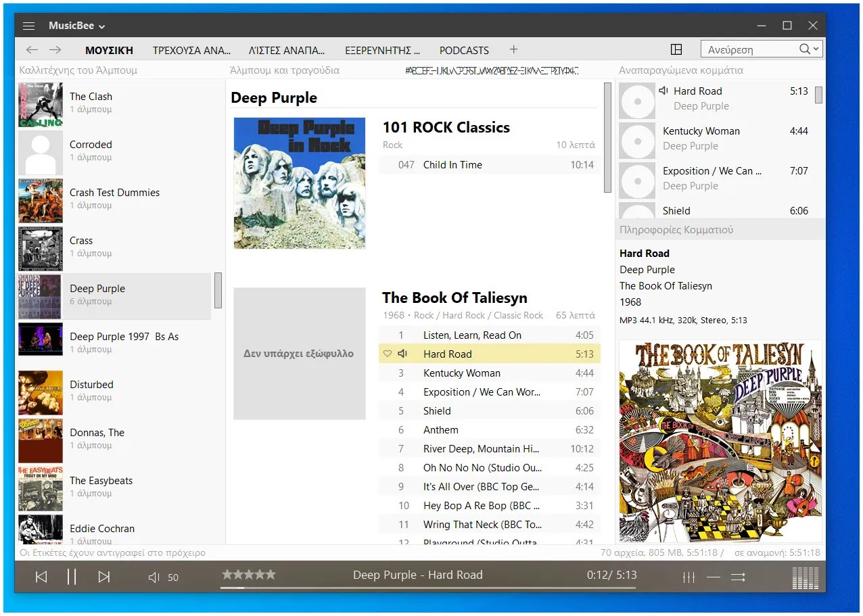Click the now playing queue scrollbar
The width and height of the screenshot is (863, 616).
click(818, 95)
